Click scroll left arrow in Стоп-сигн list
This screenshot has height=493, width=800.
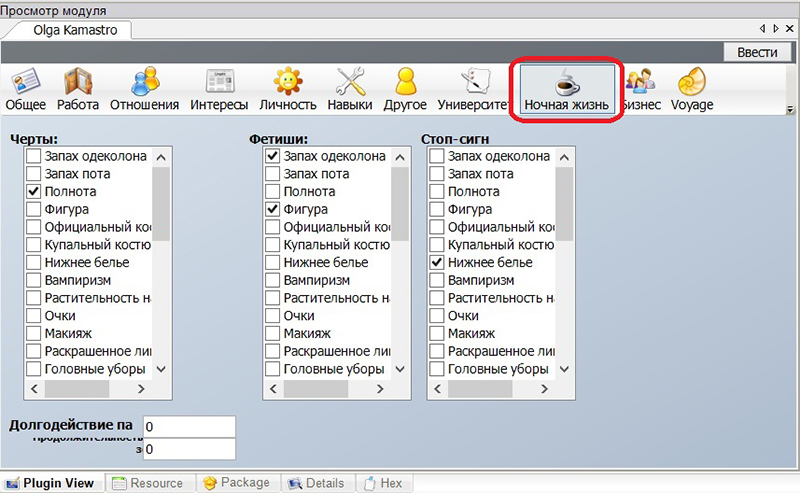click(x=438, y=389)
